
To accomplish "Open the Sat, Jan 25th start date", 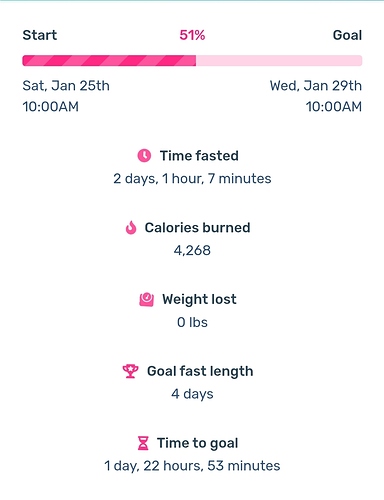I will tap(66, 86).
